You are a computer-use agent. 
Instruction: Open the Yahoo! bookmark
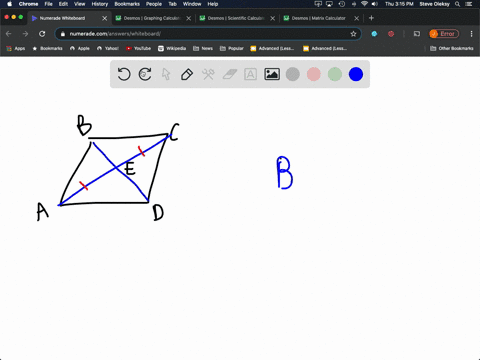[108, 48]
